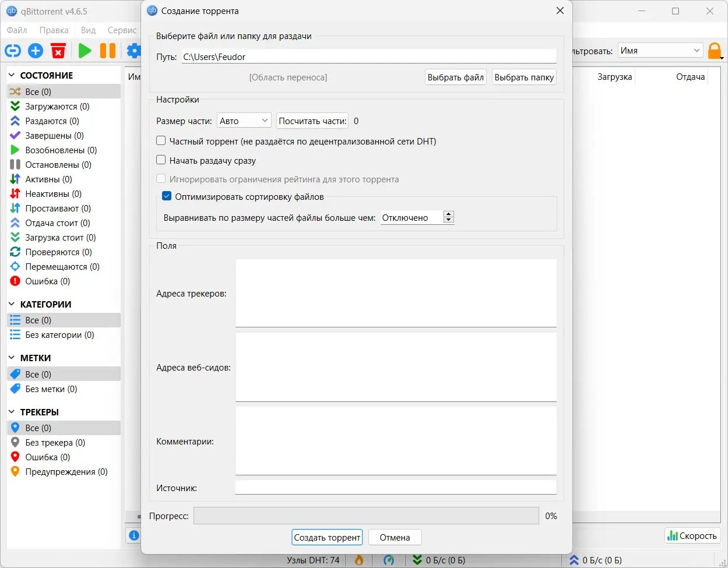Collapse the ТРЕКЕРЫ section
This screenshot has width=728, height=568.
click(x=12, y=412)
